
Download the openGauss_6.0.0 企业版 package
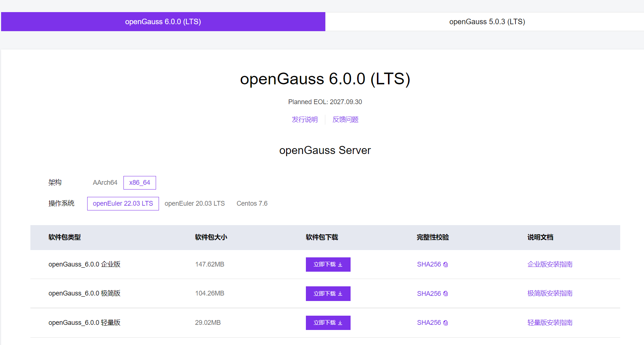[x=328, y=264]
